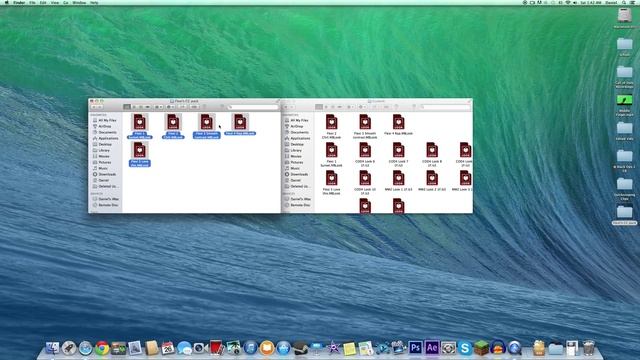Select MW2 Look 2 file icon
The width and height of the screenshot is (640, 360).
432,178
